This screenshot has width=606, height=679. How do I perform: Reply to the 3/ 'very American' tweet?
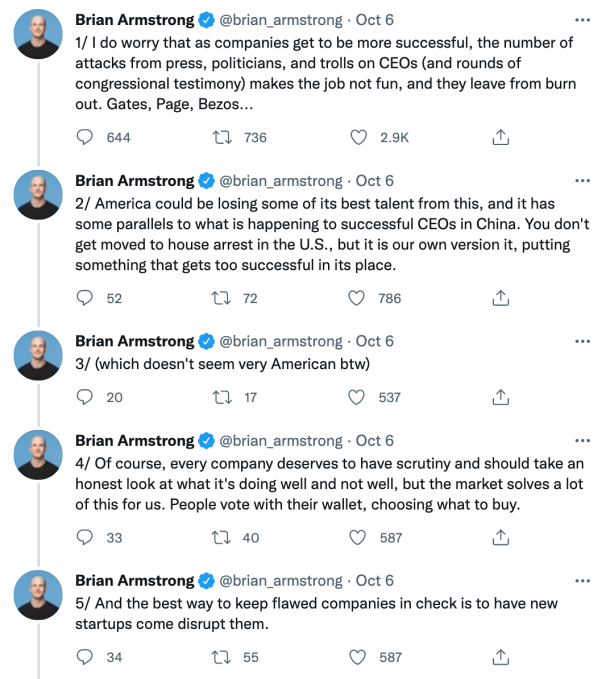coord(86,397)
